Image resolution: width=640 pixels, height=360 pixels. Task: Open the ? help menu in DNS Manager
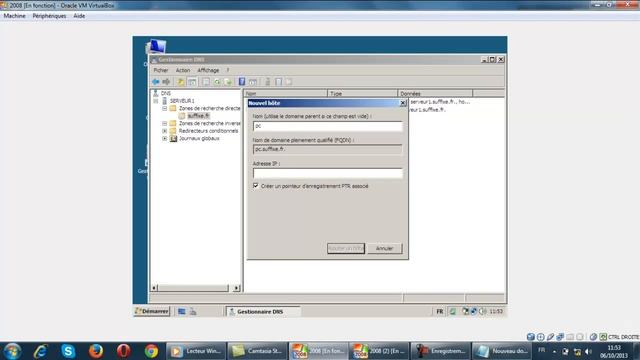[228, 70]
